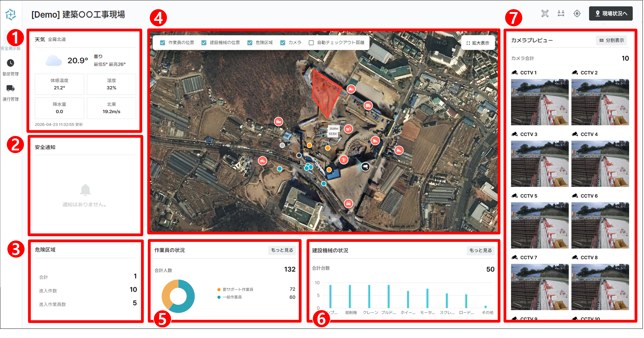Select the excavator marker beside the distance labels
644x338 pixels.
[348, 129]
